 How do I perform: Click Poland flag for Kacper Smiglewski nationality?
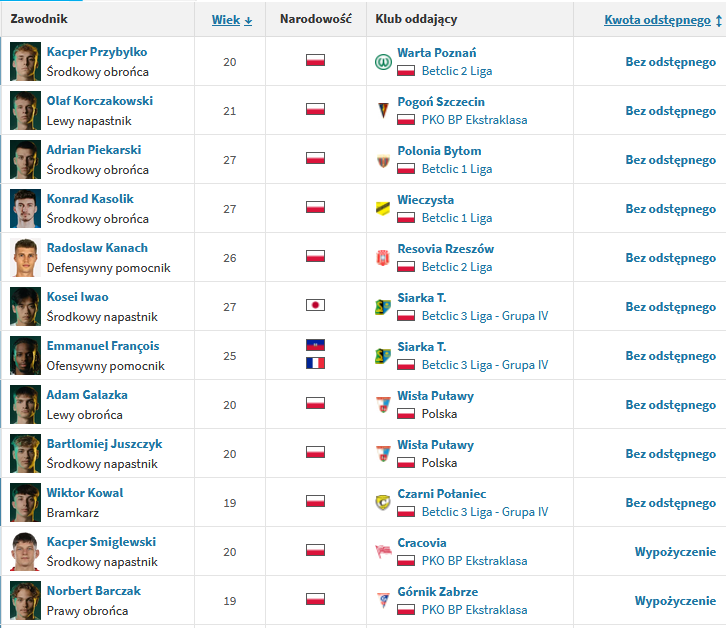pyautogui.click(x=315, y=550)
